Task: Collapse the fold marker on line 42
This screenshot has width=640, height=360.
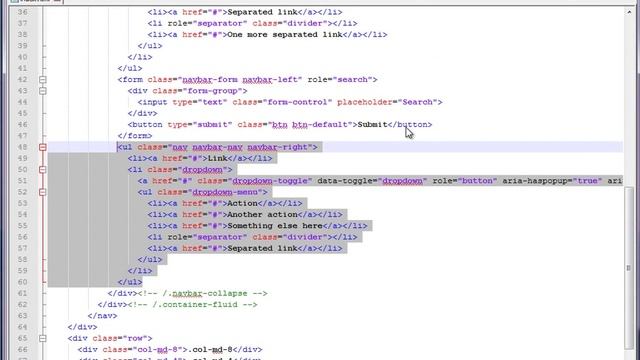Action: tap(42, 80)
